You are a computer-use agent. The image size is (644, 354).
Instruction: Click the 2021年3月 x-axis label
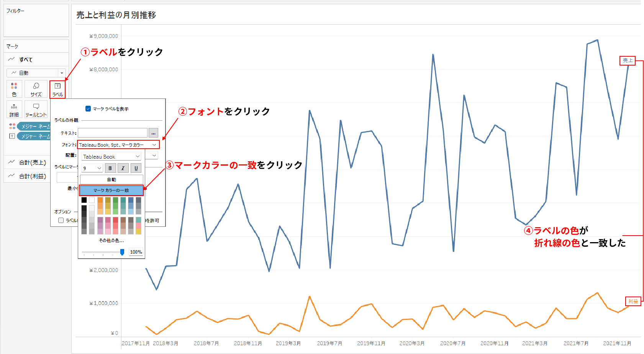pyautogui.click(x=535, y=343)
